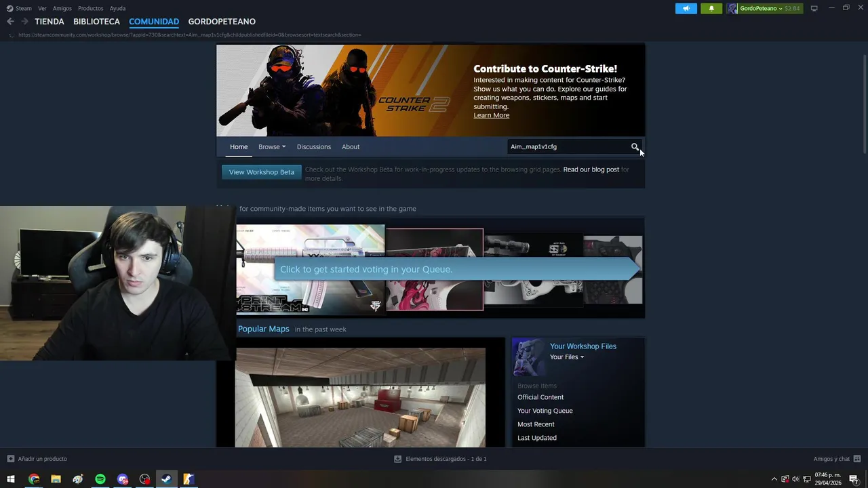Click the Printstream rifle skin thumbnail
The image size is (868, 488).
pos(311,270)
